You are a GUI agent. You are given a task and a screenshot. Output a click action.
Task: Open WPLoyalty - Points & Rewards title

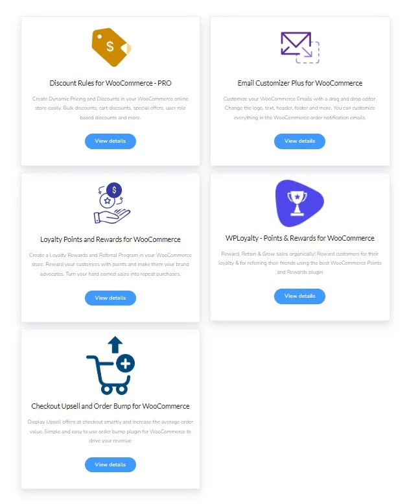[300, 238]
